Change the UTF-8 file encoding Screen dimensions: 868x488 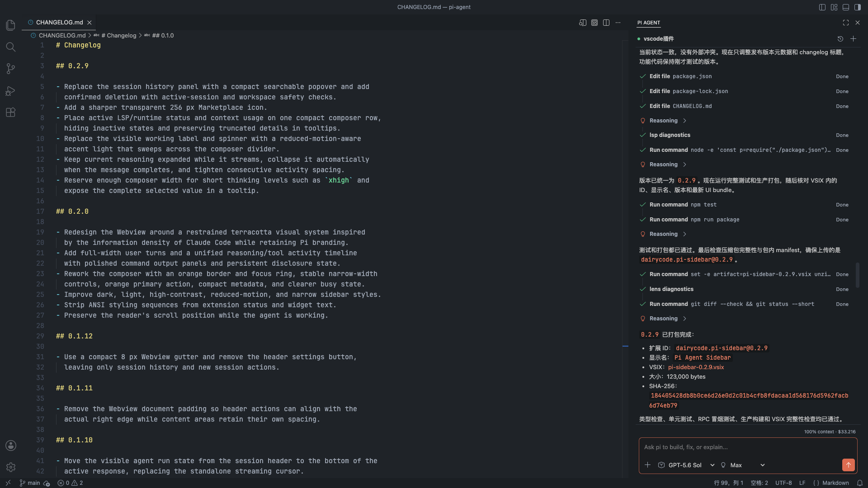click(x=783, y=483)
